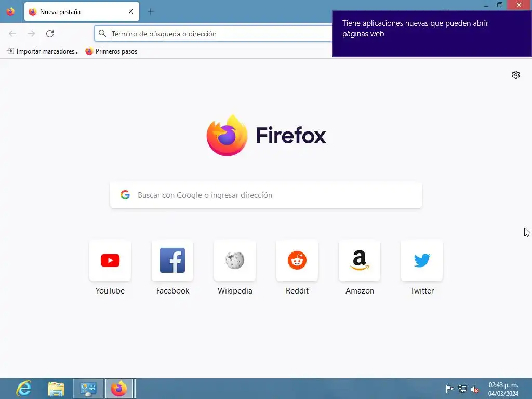Click Importar marcadores bookmark button
The height and width of the screenshot is (399, 532).
click(43, 51)
